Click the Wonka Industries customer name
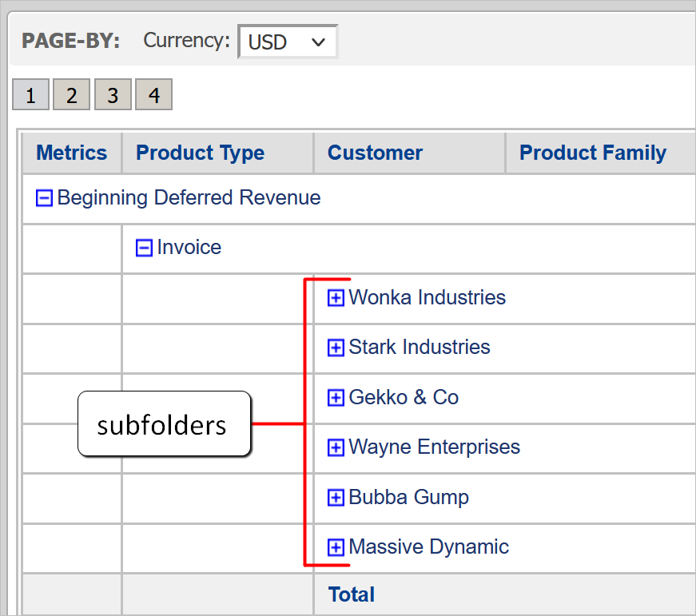 427,297
